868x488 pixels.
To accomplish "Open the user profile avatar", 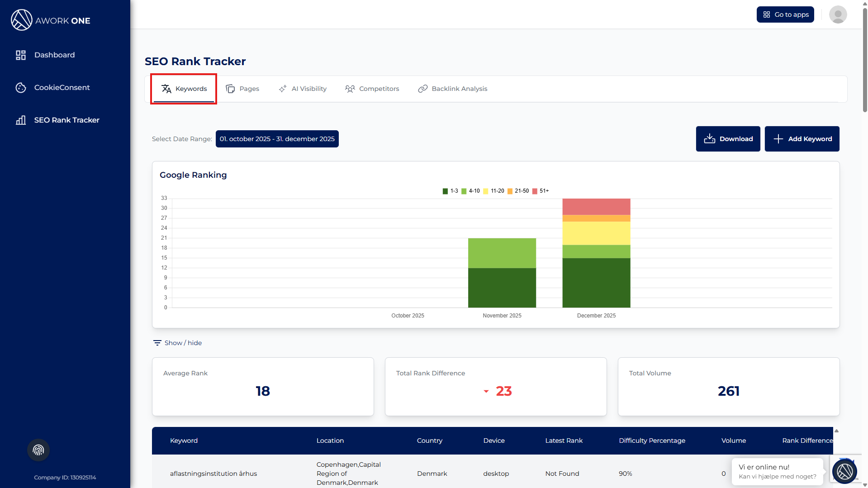I will click(x=838, y=14).
